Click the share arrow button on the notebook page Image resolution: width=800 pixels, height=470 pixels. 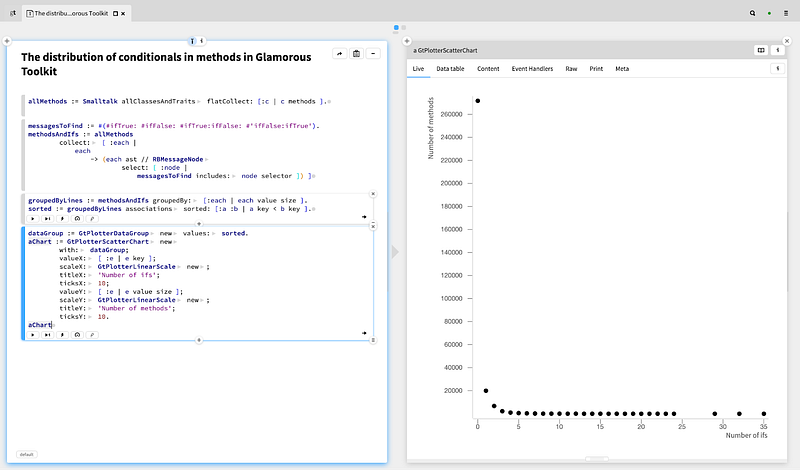click(339, 54)
